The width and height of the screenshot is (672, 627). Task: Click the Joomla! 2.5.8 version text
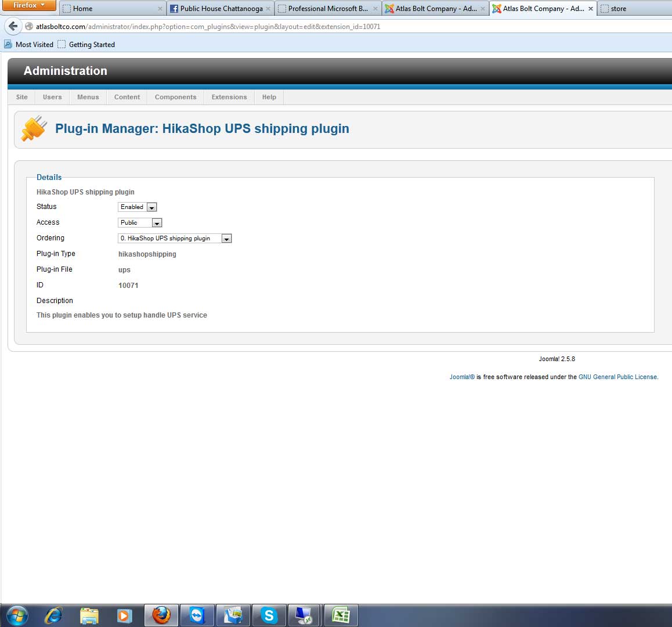pyautogui.click(x=557, y=359)
